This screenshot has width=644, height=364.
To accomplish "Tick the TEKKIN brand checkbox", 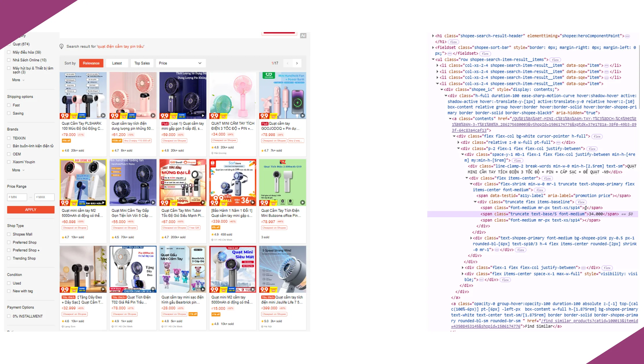I will point(9,138).
